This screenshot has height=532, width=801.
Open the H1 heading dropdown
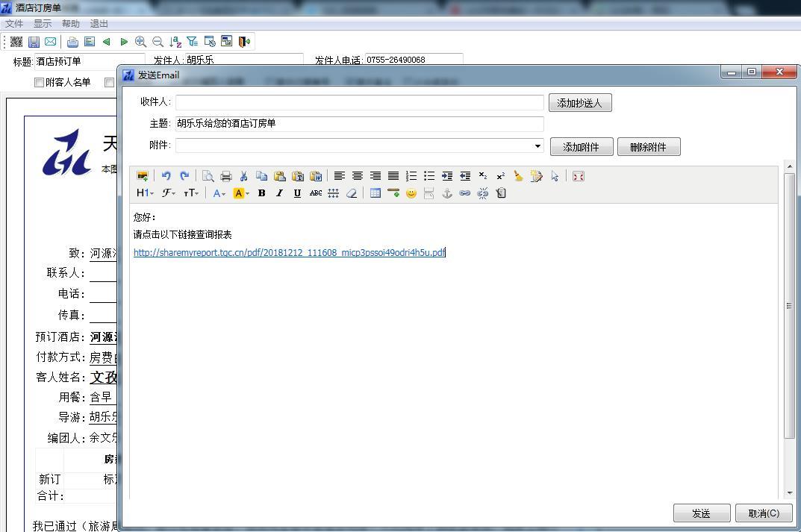[145, 193]
